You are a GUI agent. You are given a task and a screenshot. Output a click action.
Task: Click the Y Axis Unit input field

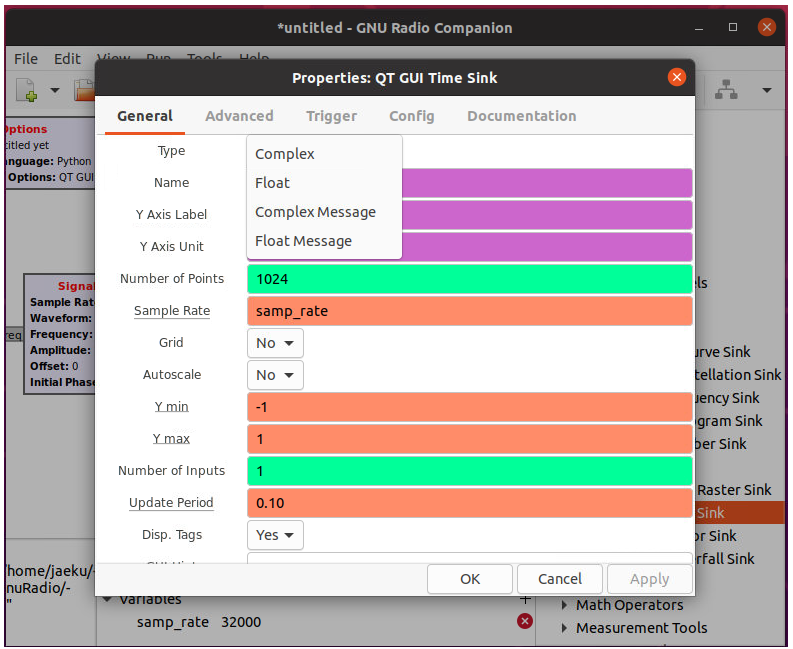[x=547, y=247]
